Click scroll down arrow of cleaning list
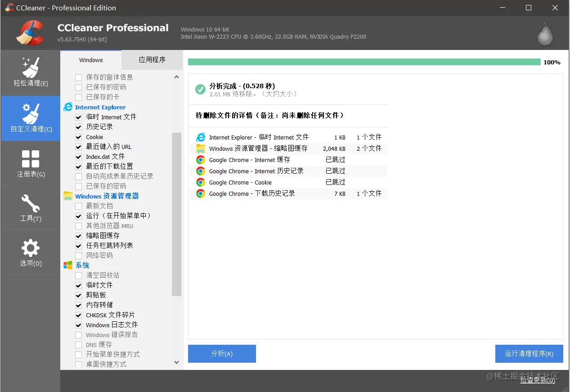Viewport: 570px width, 392px height. (x=176, y=362)
